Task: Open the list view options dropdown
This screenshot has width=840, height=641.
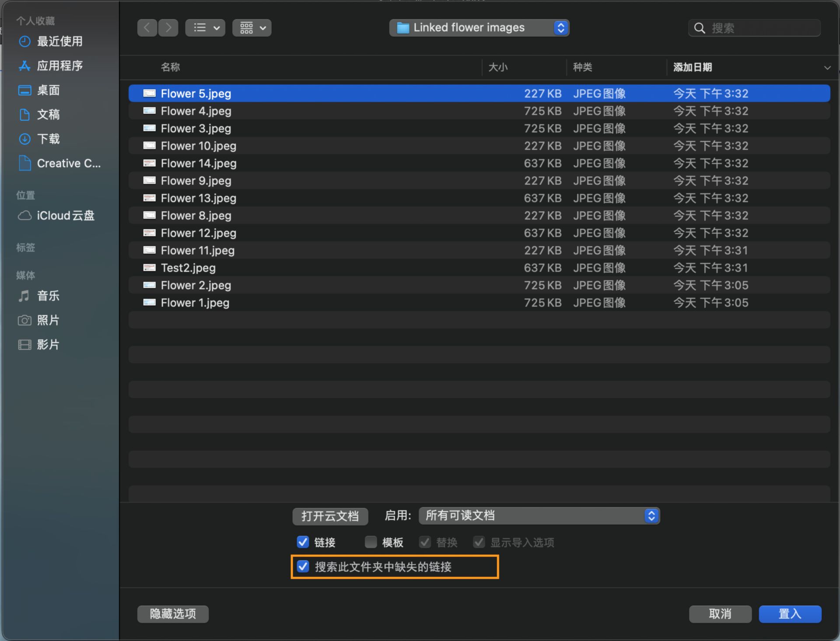Action: click(205, 28)
